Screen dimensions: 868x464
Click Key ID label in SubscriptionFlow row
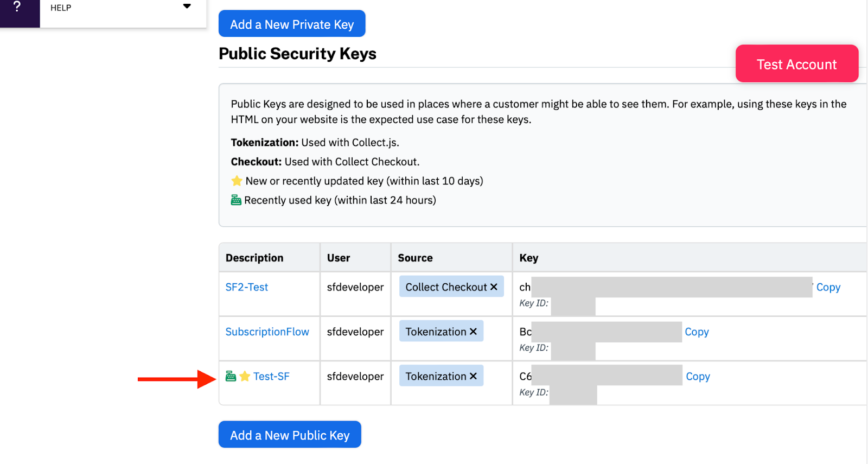point(534,348)
